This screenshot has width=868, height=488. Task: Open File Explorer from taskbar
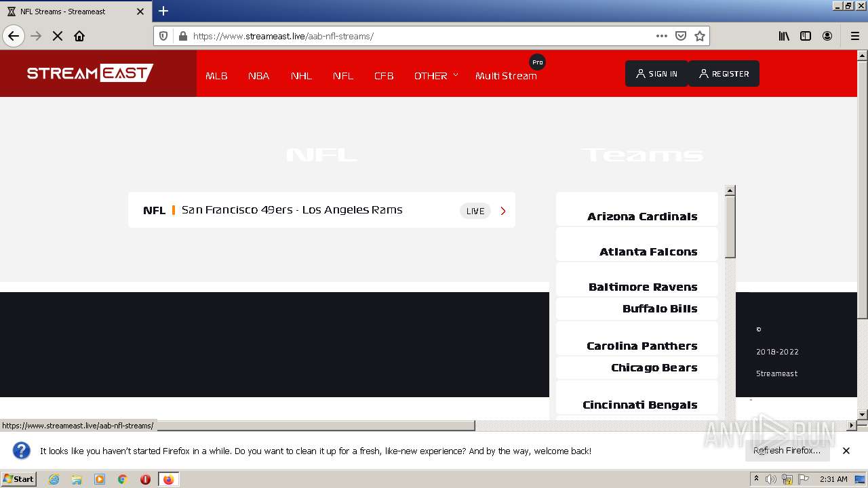pyautogui.click(x=77, y=479)
